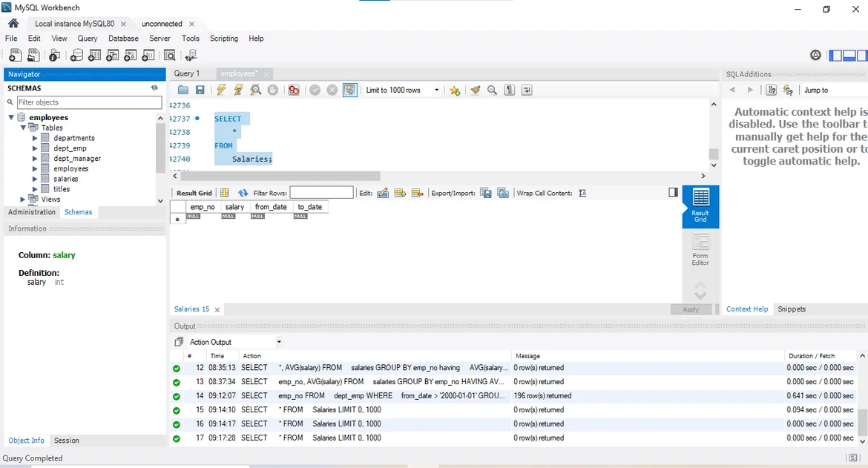Refresh the SCHEMAS list in the Navigator

[154, 88]
